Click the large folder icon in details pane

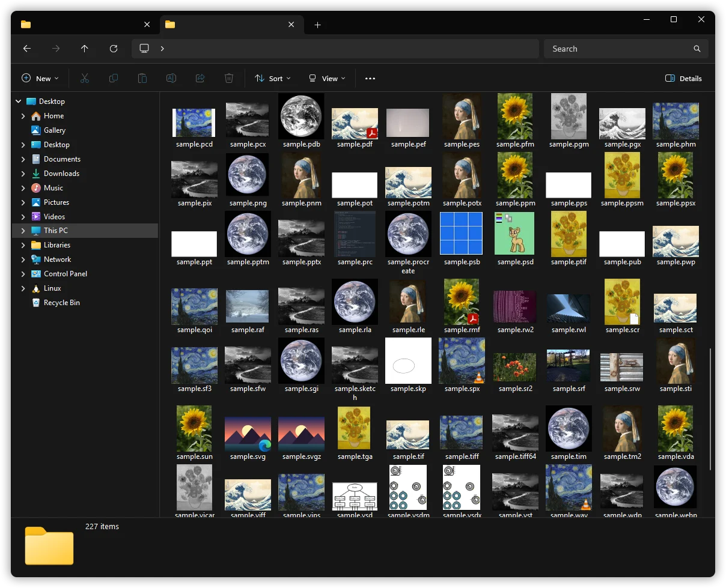click(x=49, y=545)
